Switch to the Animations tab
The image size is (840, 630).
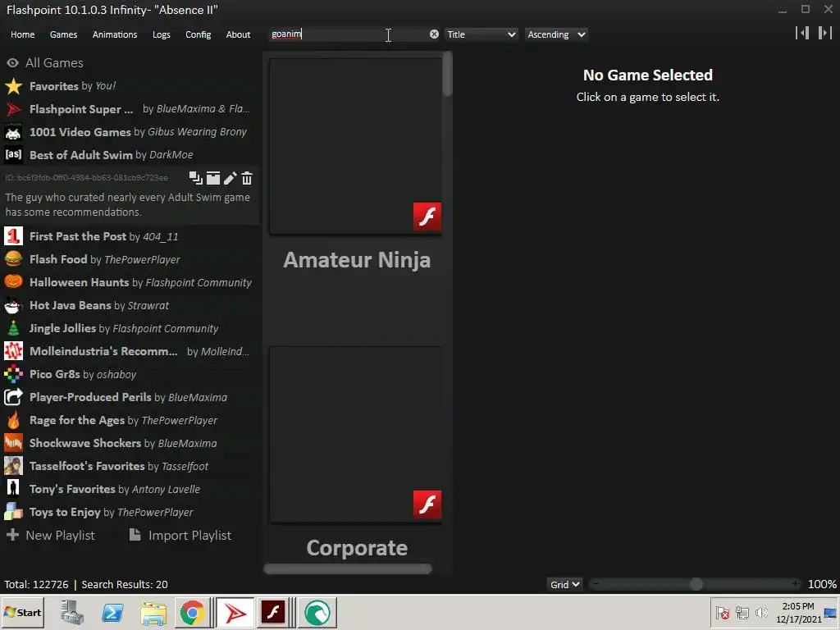(x=115, y=34)
